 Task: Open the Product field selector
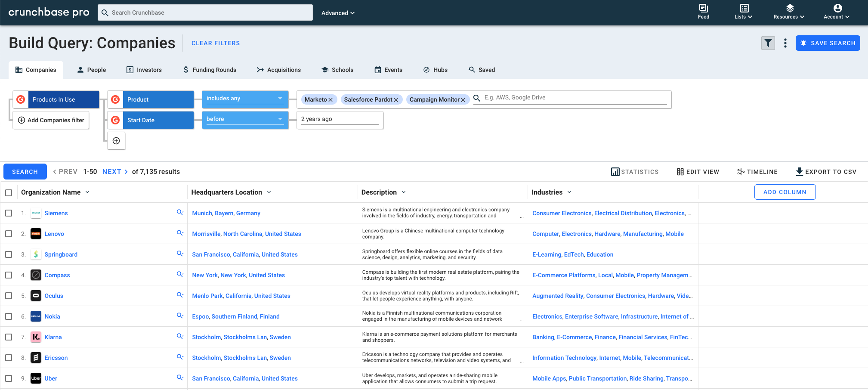[x=158, y=99]
